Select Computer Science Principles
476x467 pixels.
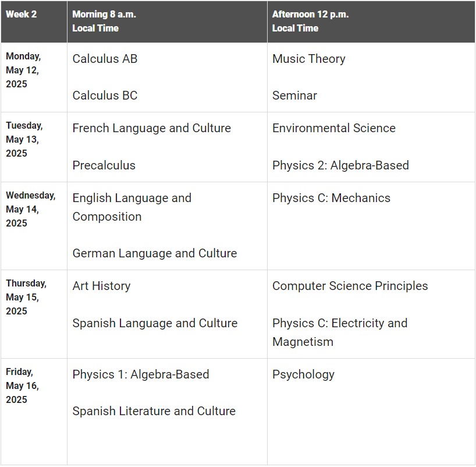[350, 286]
